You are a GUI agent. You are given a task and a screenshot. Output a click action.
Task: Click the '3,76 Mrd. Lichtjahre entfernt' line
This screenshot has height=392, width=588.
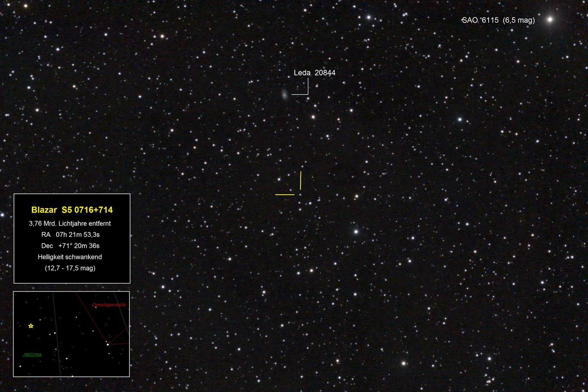coord(70,223)
